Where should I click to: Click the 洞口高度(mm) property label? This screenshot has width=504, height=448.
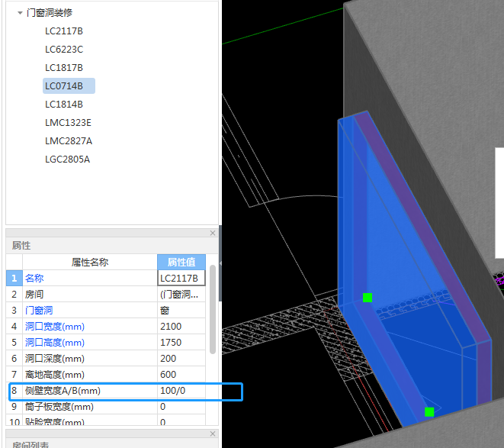pos(55,343)
